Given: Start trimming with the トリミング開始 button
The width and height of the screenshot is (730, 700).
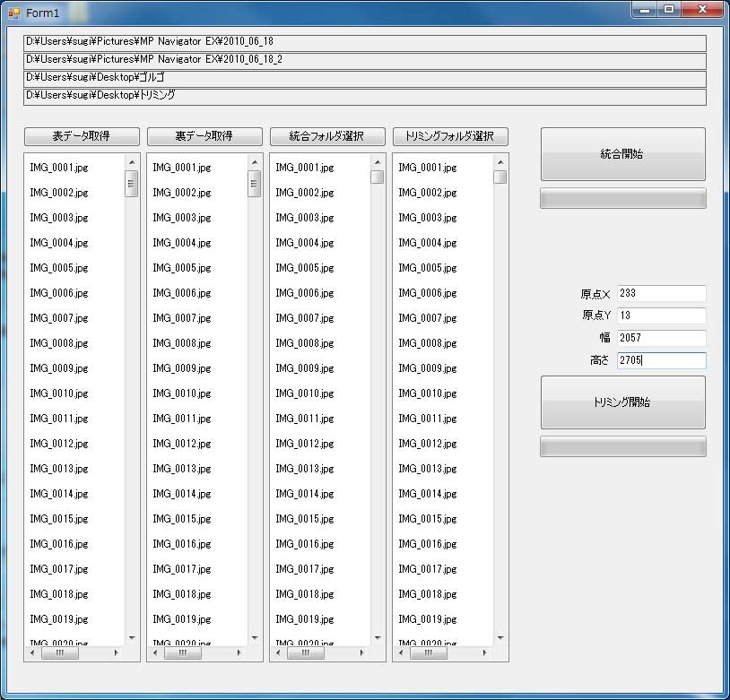Looking at the screenshot, I should [x=622, y=402].
